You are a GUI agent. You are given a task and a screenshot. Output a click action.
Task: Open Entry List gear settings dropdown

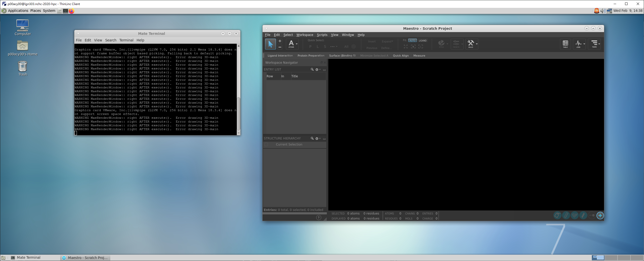click(x=318, y=69)
